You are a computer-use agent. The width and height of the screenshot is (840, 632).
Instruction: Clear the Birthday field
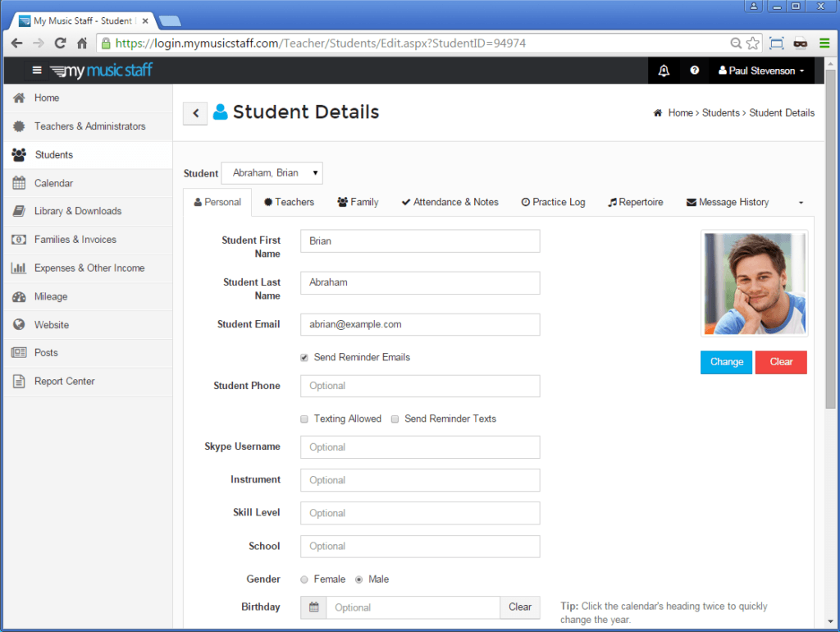click(520, 607)
